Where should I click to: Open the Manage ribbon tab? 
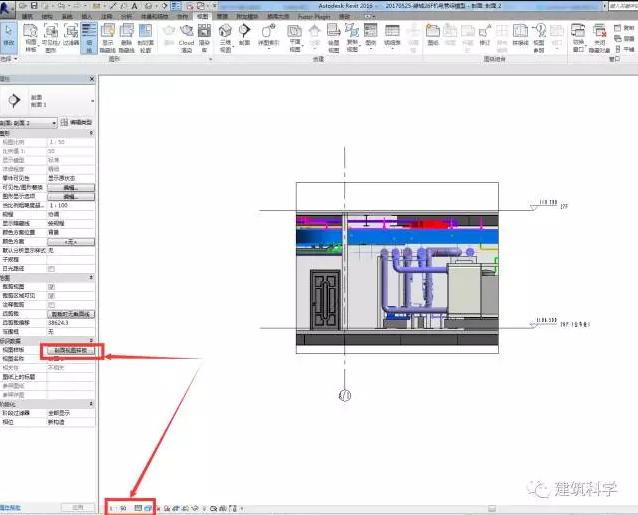(x=222, y=16)
